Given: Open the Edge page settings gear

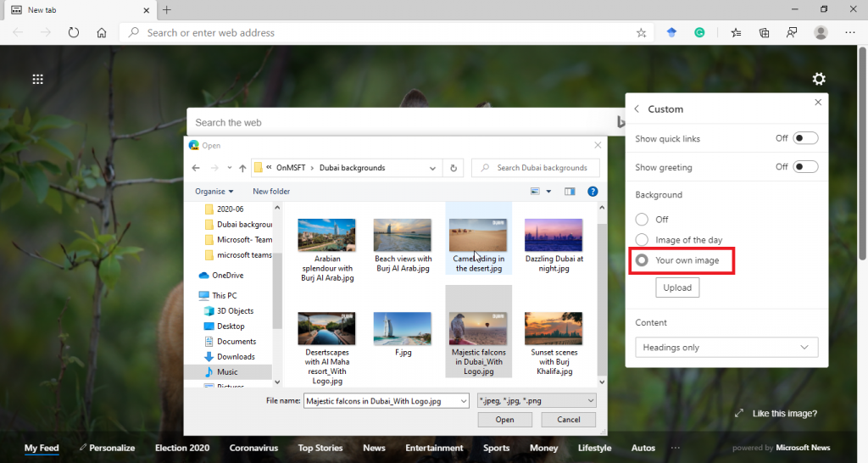Looking at the screenshot, I should (x=819, y=79).
